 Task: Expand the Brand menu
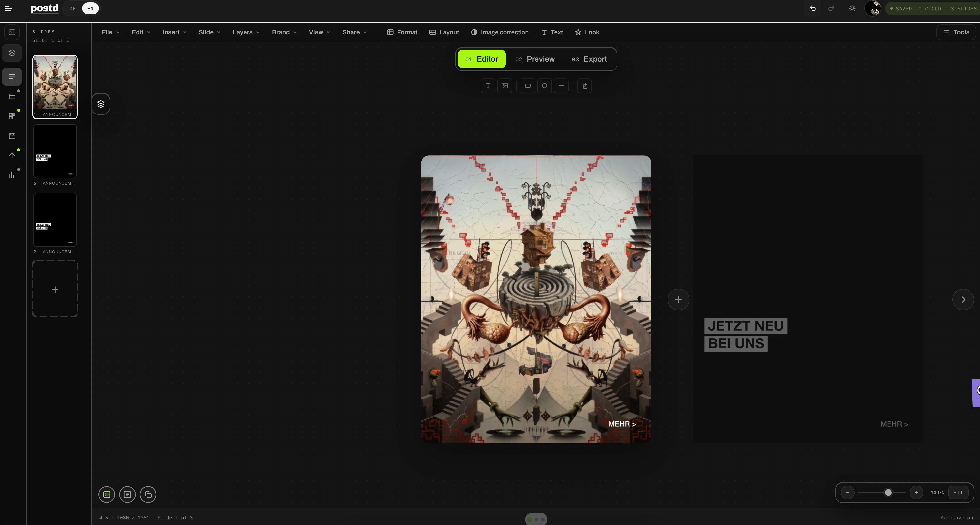point(284,32)
